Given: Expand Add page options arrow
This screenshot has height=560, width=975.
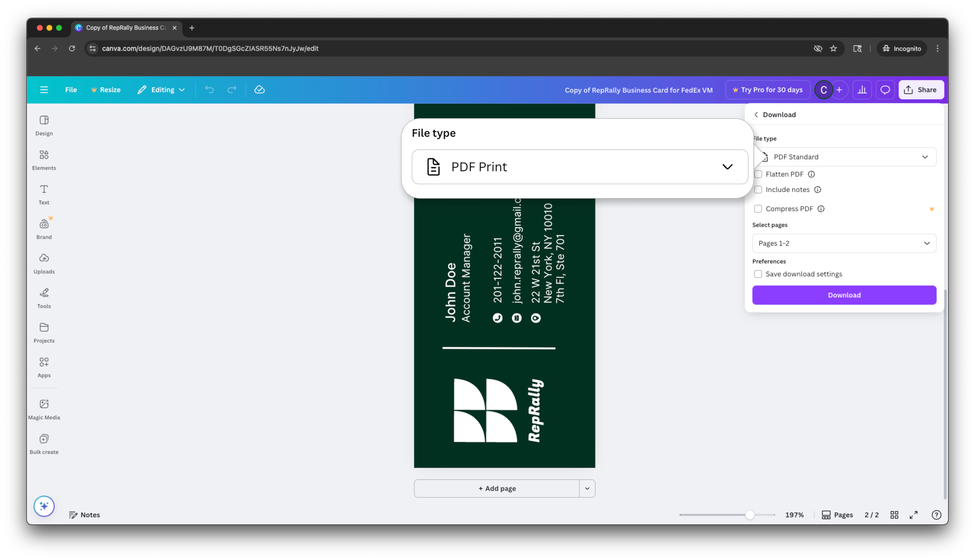Looking at the screenshot, I should (587, 489).
